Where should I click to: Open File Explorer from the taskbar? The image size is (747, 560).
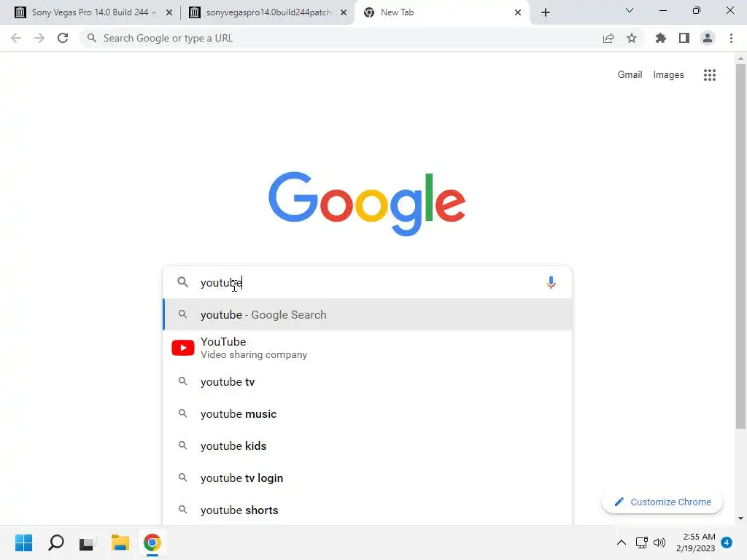120,542
